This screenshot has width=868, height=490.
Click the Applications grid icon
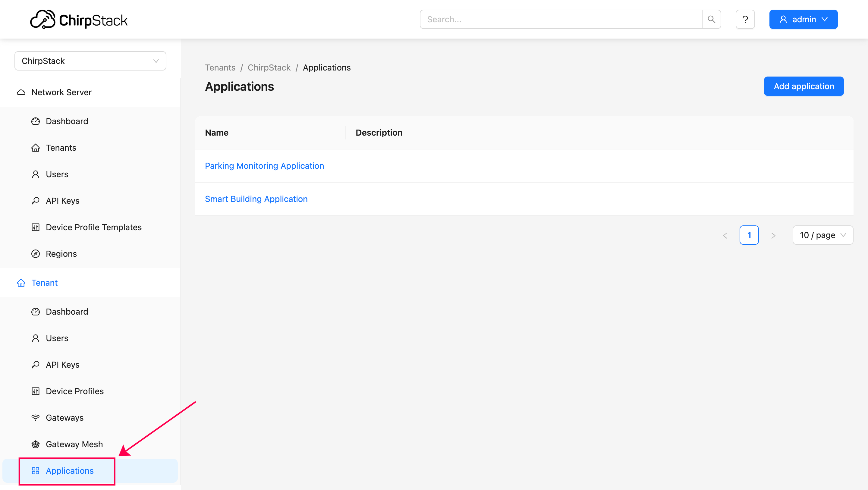tap(35, 471)
